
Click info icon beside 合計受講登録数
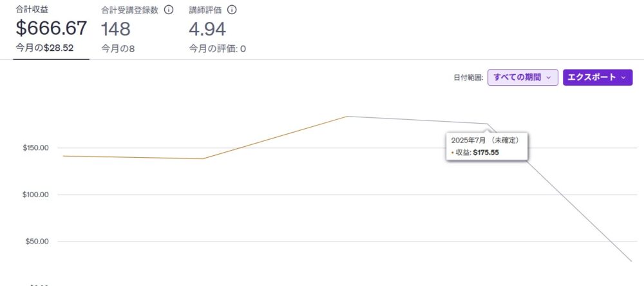[168, 10]
